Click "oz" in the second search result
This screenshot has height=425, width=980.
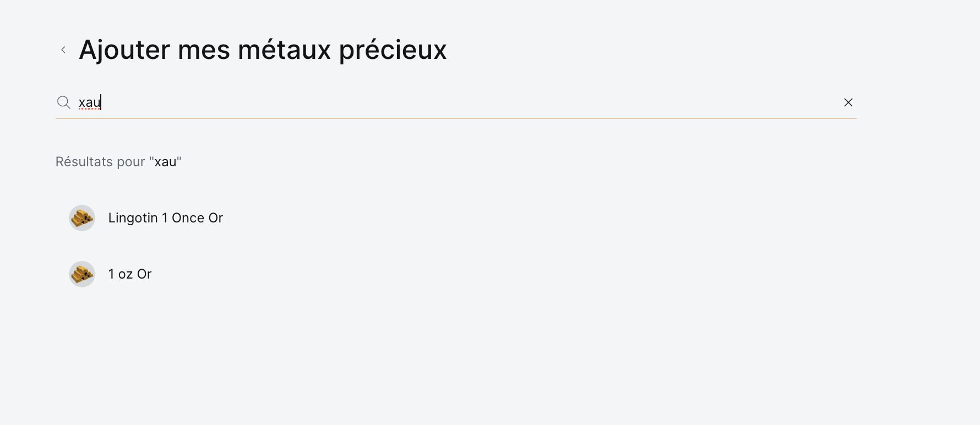[126, 274]
